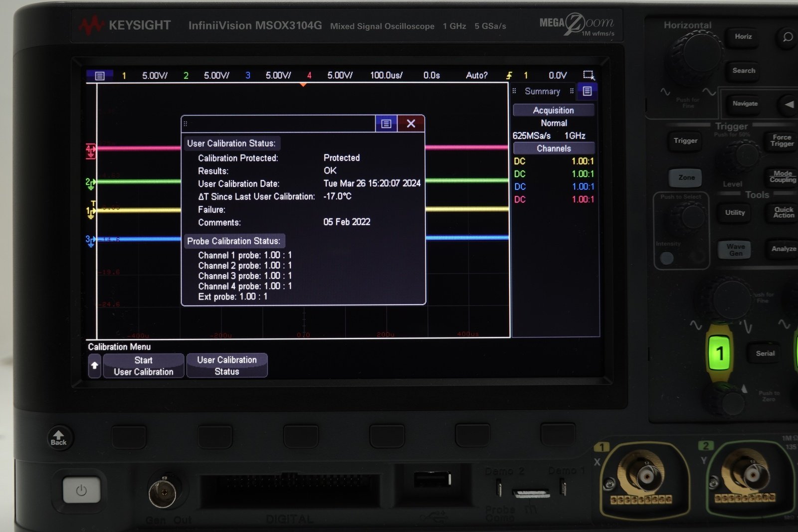Select User Calibration Status softkey
798x532 pixels.
(227, 365)
